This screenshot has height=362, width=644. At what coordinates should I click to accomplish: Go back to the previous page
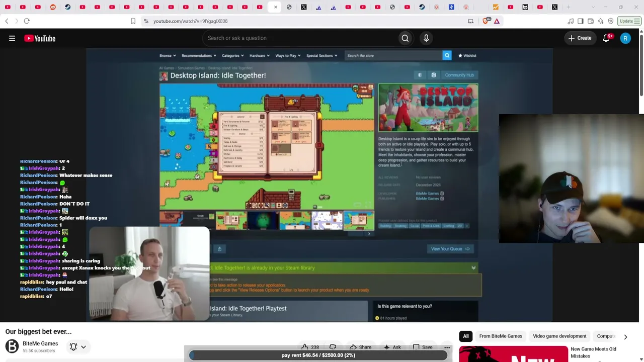7,21
